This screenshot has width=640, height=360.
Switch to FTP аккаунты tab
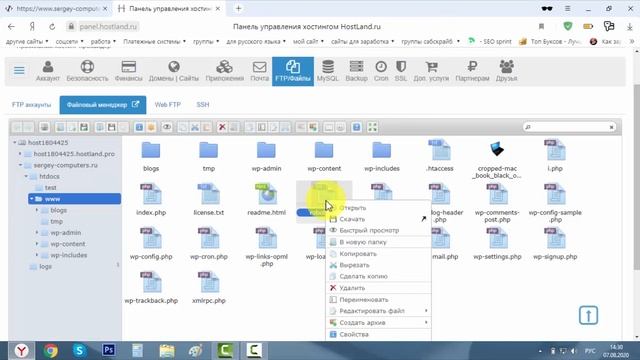[x=31, y=105]
